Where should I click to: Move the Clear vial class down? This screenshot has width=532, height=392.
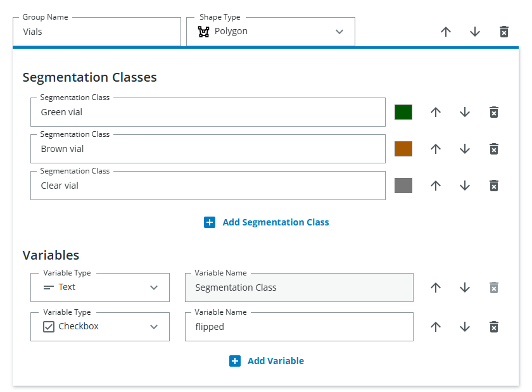tap(465, 186)
